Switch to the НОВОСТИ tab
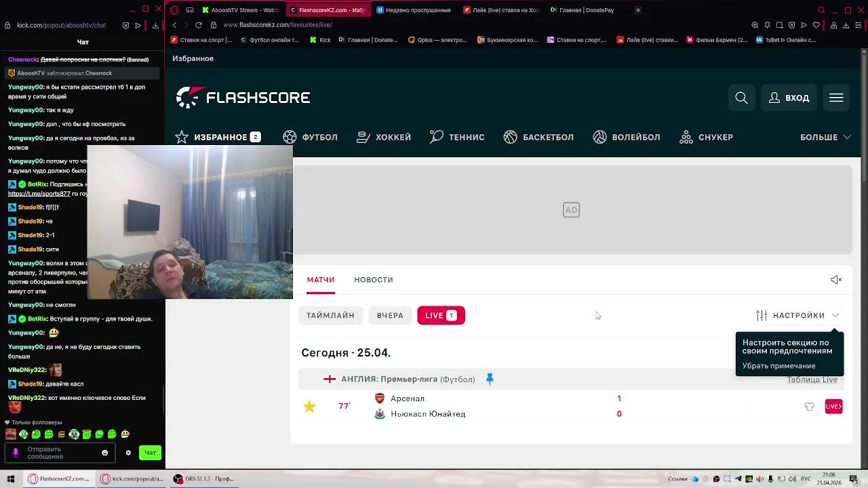This screenshot has height=488, width=868. coord(374,280)
